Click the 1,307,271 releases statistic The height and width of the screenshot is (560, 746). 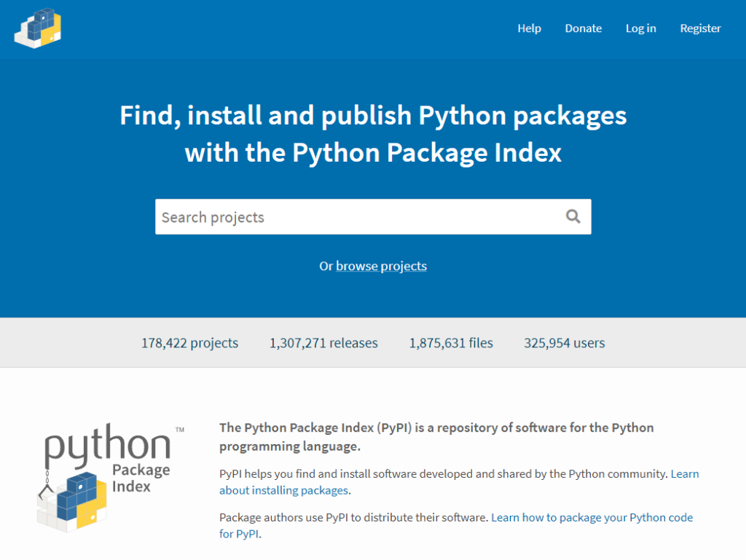(323, 343)
